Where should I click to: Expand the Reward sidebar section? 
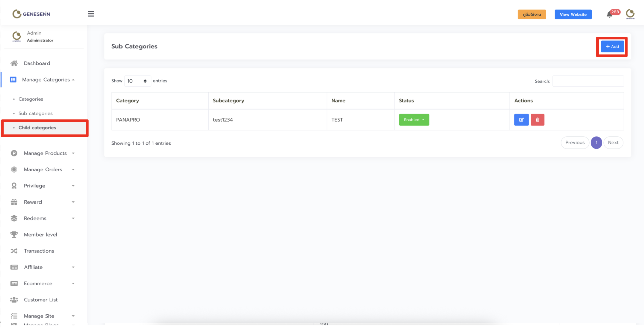click(x=33, y=202)
